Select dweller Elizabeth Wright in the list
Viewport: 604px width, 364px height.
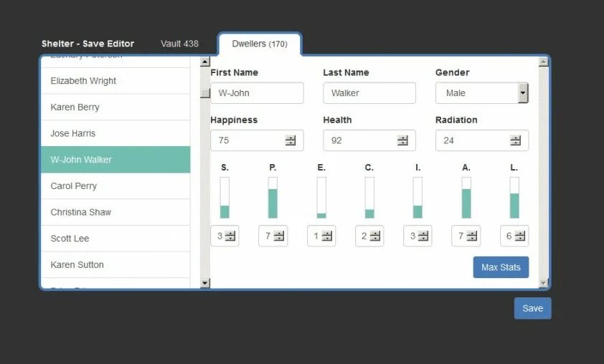115,81
